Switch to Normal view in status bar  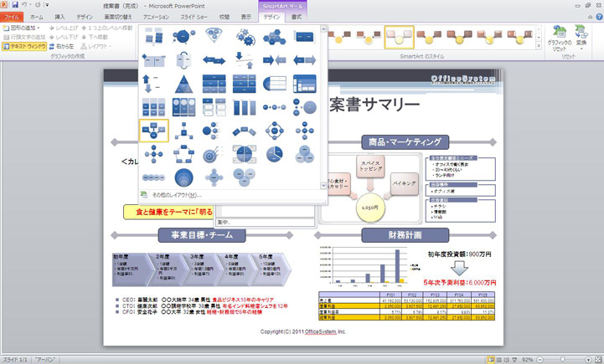click(x=491, y=359)
